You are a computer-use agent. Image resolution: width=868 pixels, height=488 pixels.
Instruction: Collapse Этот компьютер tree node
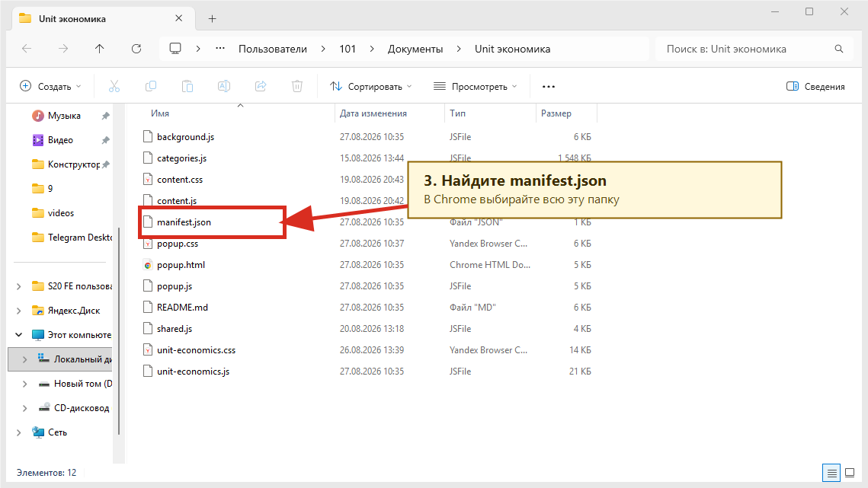point(19,335)
